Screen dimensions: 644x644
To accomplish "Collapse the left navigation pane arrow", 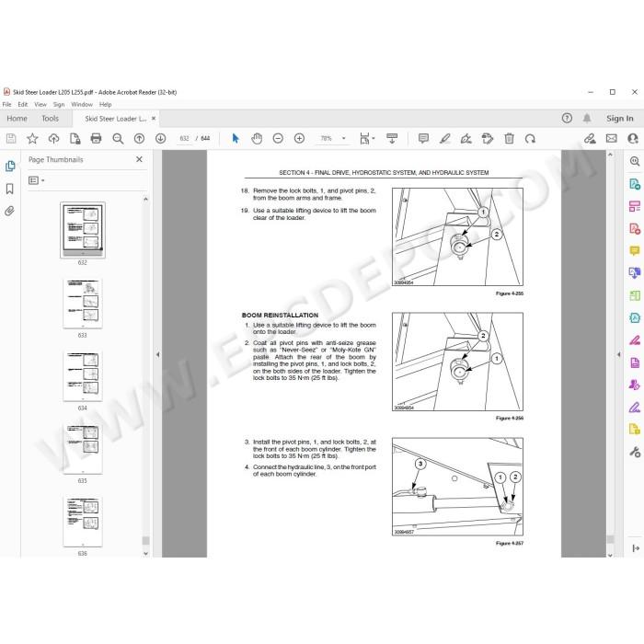I will click(157, 354).
